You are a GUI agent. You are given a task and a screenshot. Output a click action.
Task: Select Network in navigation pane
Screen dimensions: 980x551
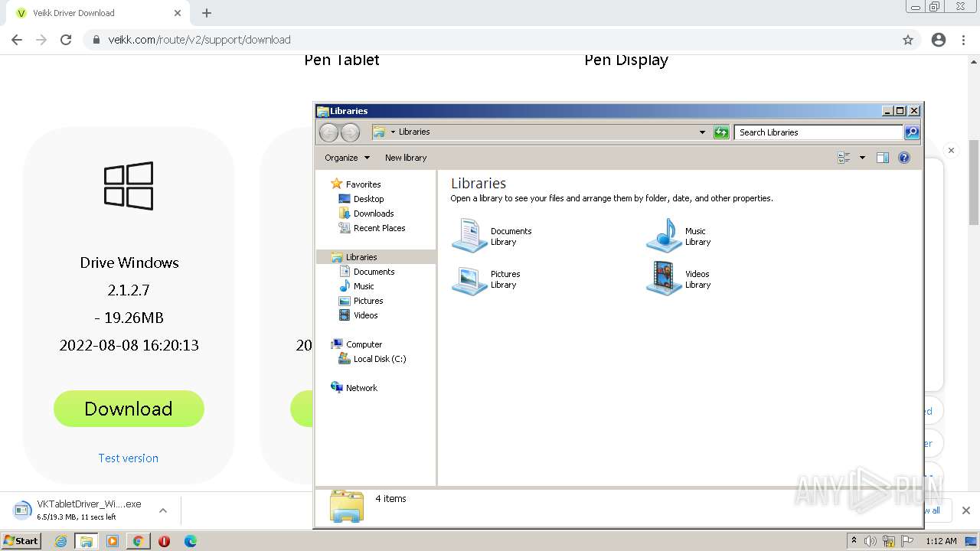pos(361,388)
